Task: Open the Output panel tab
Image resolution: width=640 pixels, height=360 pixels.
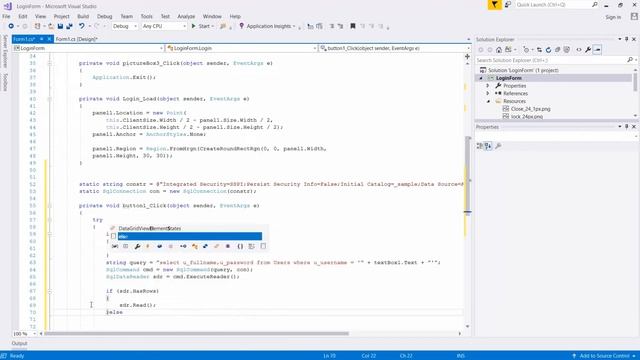Action: tap(19, 343)
